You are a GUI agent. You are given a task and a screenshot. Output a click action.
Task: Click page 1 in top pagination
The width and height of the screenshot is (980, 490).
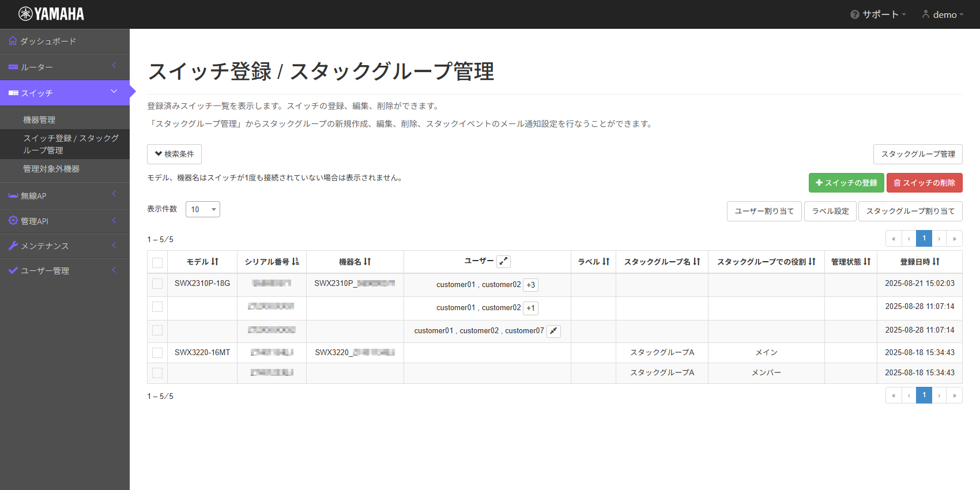(x=924, y=239)
